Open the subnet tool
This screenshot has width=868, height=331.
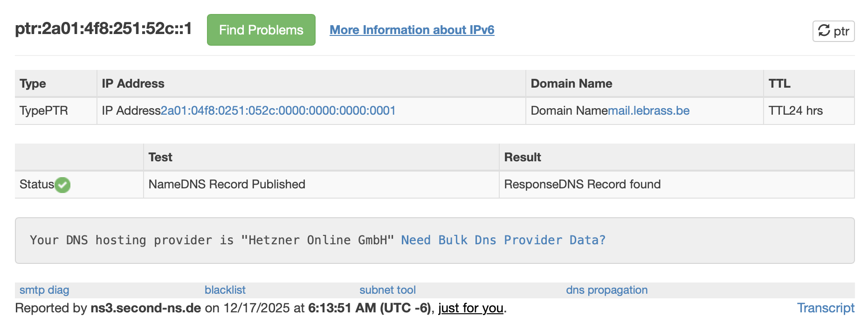pos(387,290)
